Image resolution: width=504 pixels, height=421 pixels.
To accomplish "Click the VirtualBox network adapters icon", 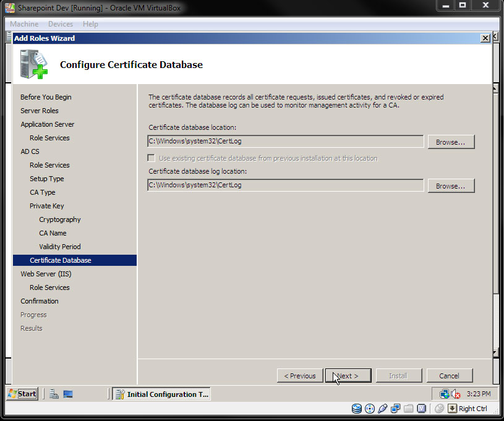I will (x=395, y=409).
